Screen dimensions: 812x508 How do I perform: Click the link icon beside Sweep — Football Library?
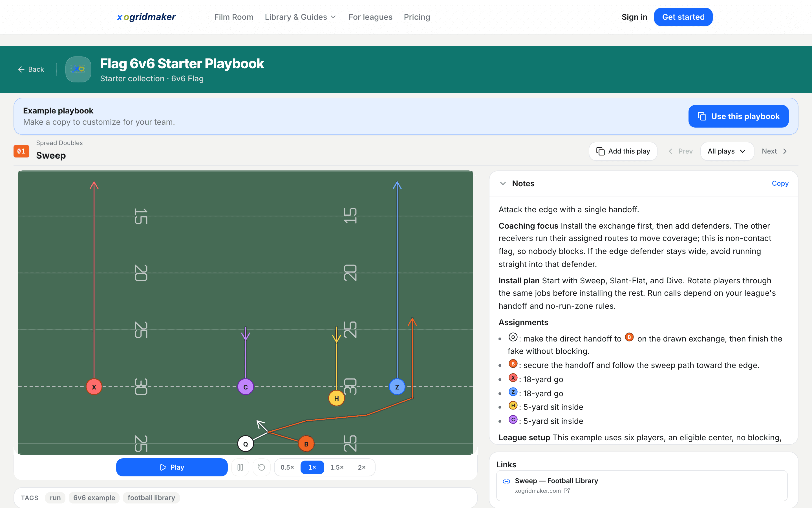506,481
